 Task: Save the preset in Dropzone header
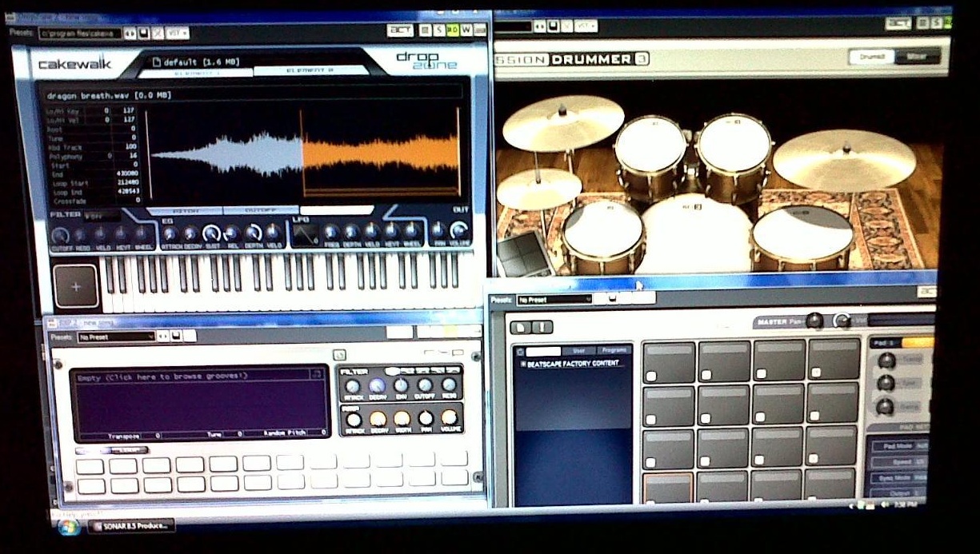144,33
